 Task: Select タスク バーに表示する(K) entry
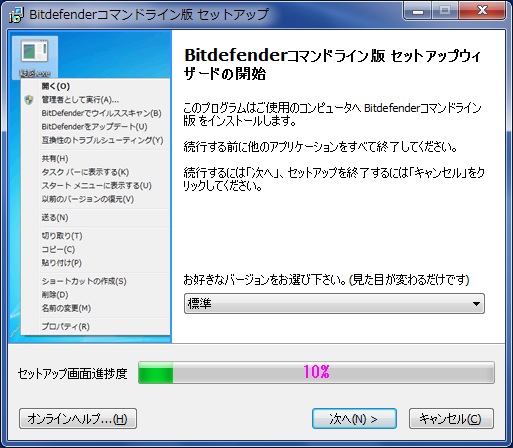point(85,172)
